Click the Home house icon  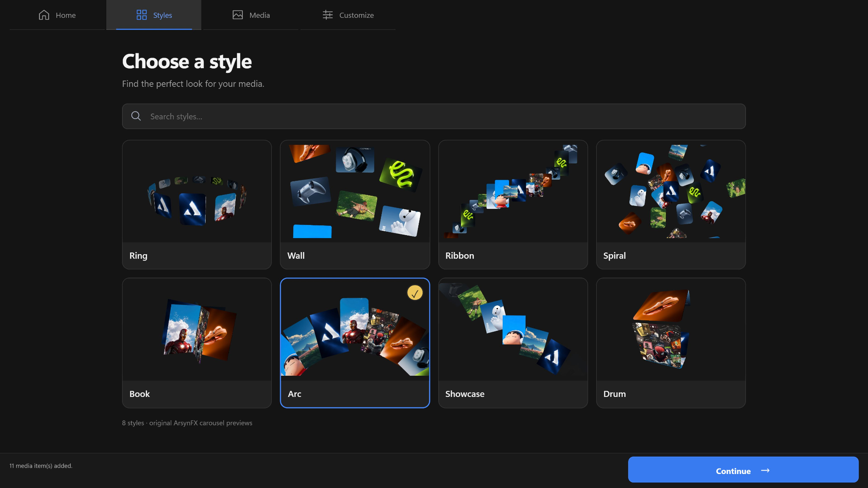click(44, 15)
